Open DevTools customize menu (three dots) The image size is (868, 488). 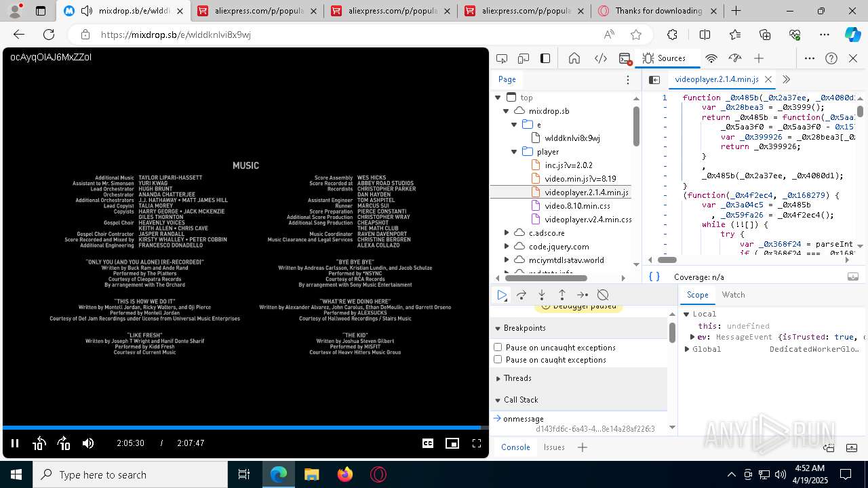click(x=810, y=58)
